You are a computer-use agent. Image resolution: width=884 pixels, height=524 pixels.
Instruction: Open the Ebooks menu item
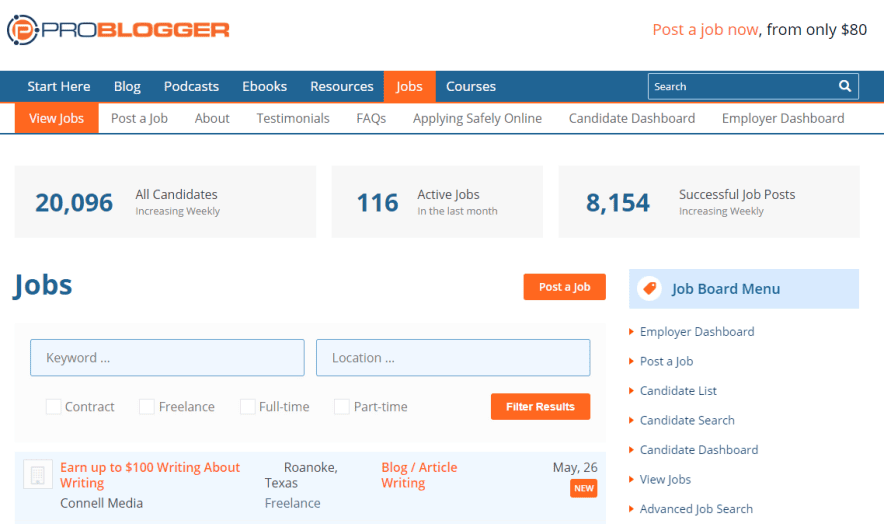click(264, 86)
